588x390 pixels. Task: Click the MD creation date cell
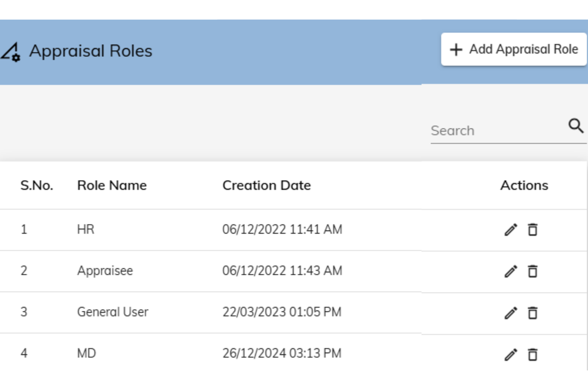tap(282, 353)
